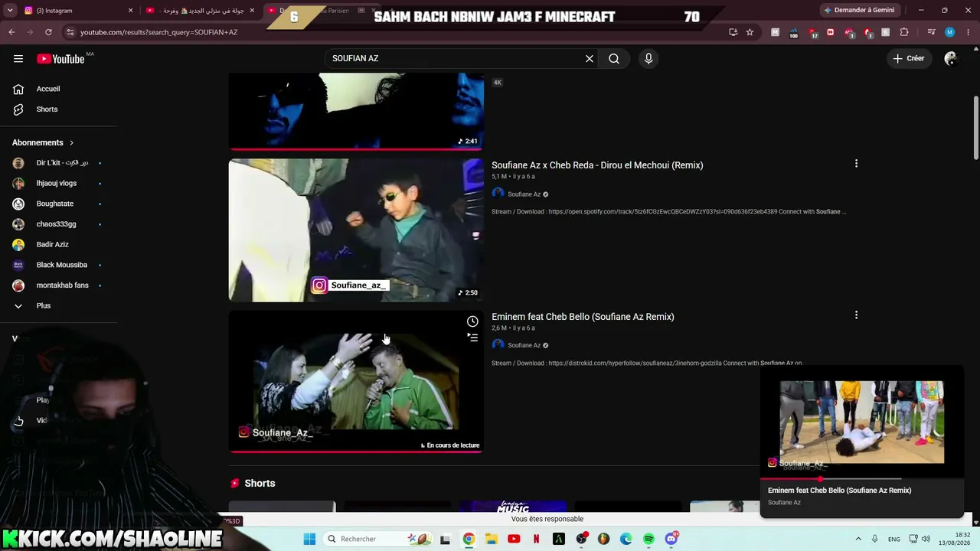Click Soufiane Az avatar under Eminem remix

tap(498, 345)
